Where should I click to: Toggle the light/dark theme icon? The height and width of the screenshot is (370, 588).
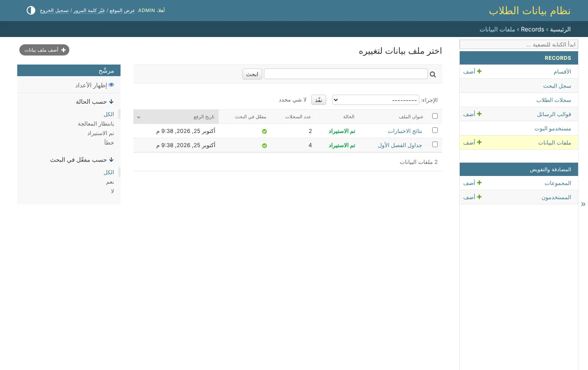pos(31,10)
